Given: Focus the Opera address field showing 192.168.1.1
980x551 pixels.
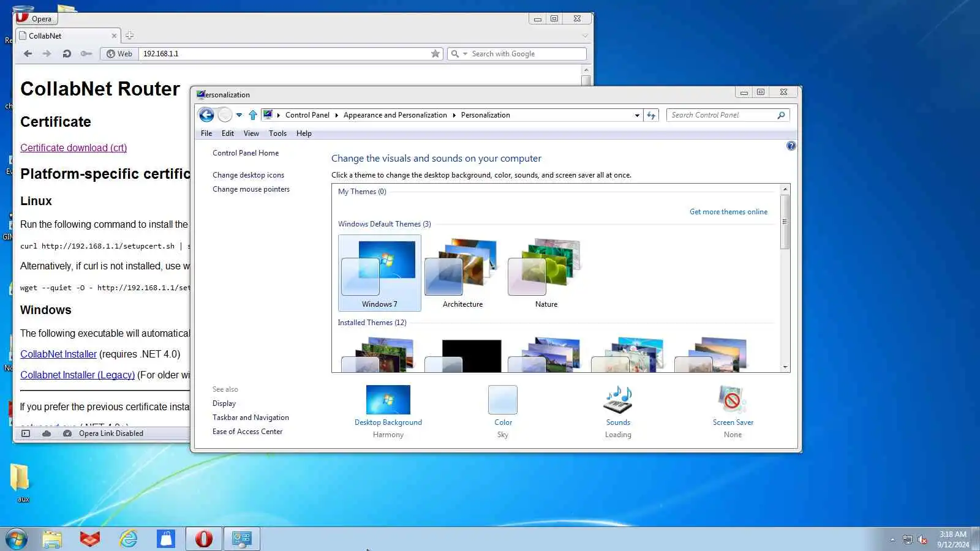Looking at the screenshot, I should [285, 54].
